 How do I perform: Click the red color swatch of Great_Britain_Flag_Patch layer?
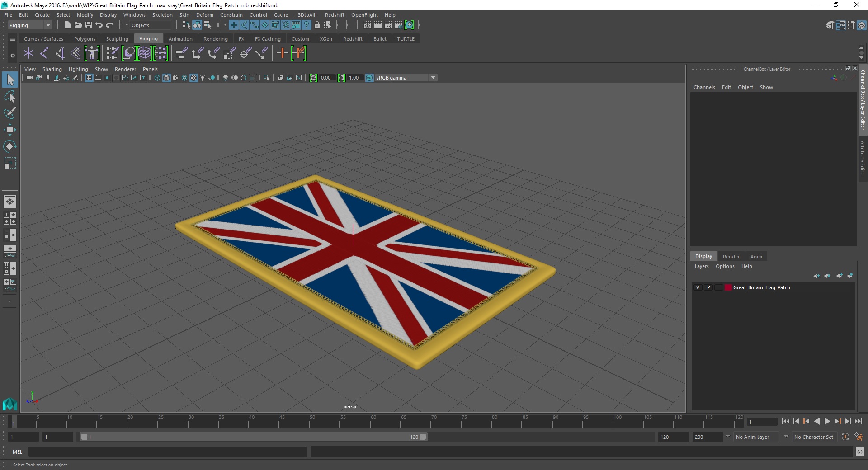(x=728, y=287)
